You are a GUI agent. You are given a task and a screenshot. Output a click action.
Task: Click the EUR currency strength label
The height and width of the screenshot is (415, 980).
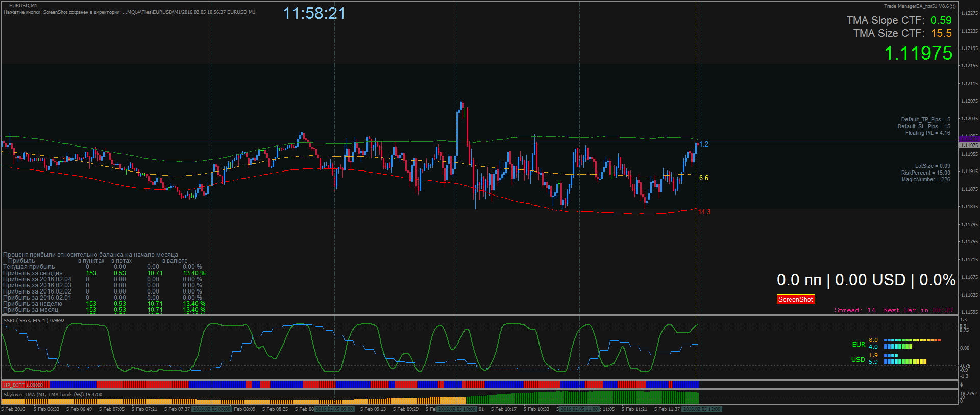(x=859, y=345)
